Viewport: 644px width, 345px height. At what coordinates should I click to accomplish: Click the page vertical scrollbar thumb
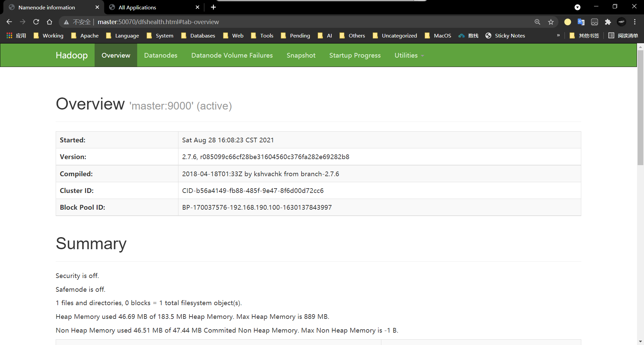[640, 107]
